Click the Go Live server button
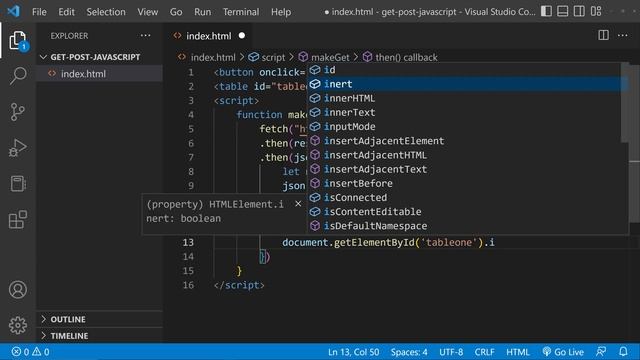Image resolution: width=640 pixels, height=360 pixels. pos(563,352)
